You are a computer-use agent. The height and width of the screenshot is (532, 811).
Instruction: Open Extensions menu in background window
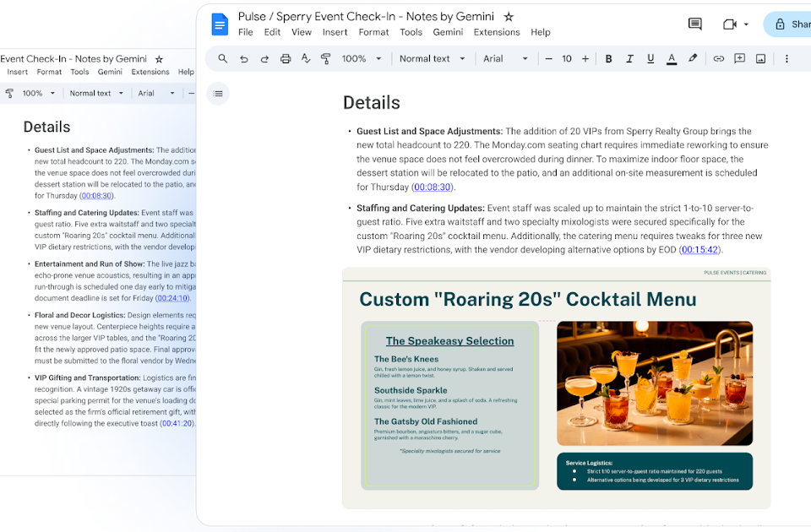tap(150, 72)
